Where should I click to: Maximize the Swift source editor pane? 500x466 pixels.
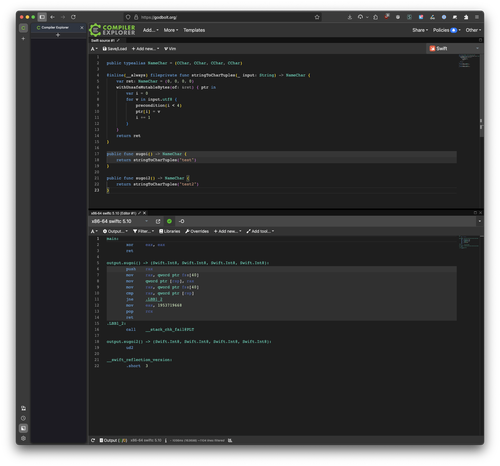coord(480,40)
